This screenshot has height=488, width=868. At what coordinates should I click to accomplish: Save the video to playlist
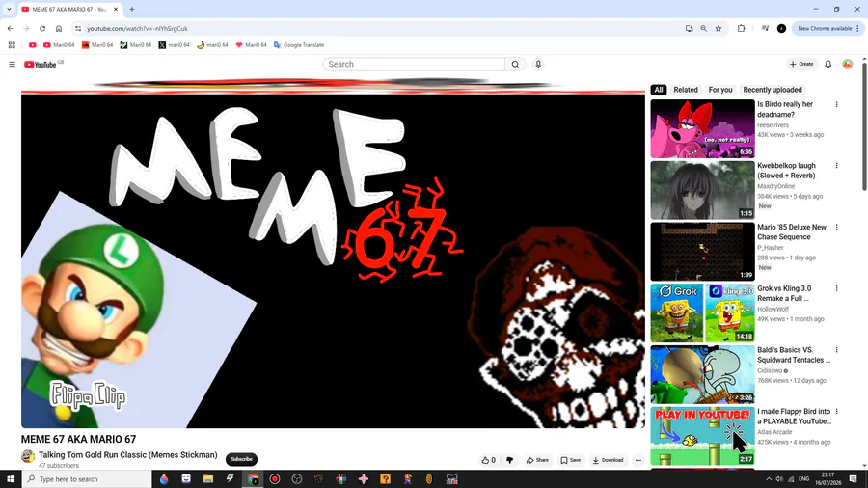click(571, 460)
